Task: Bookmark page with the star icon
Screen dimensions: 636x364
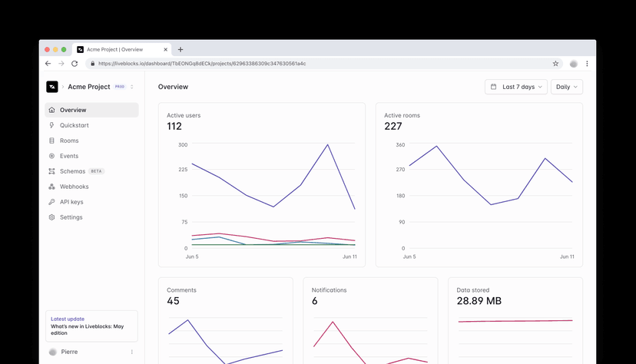Action: (x=555, y=64)
